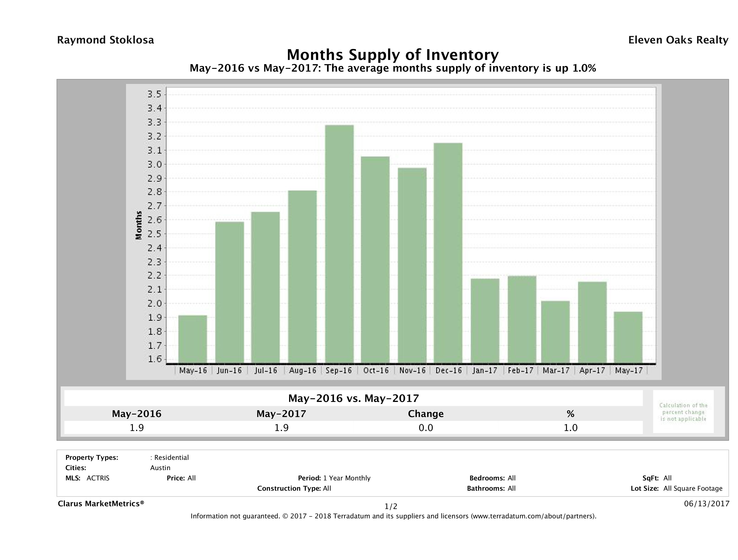Click the Months y-axis label
This screenshot has width=738, height=560.
click(139, 225)
